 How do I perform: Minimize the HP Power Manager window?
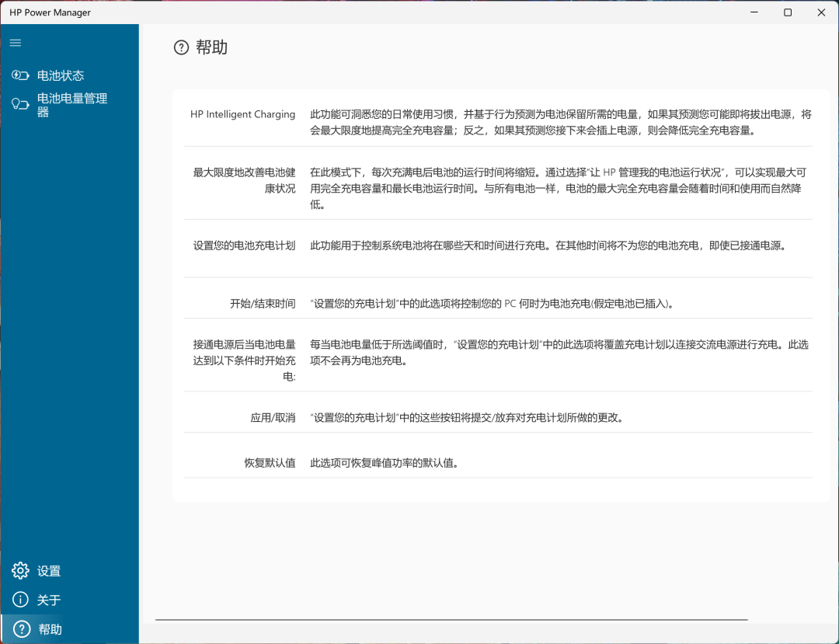(754, 12)
